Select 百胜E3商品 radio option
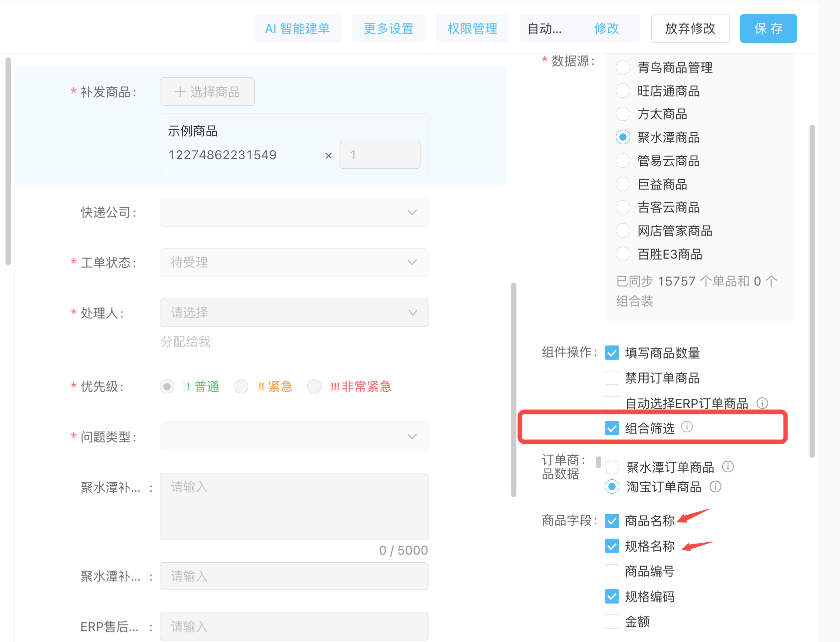840x642 pixels. [623, 254]
